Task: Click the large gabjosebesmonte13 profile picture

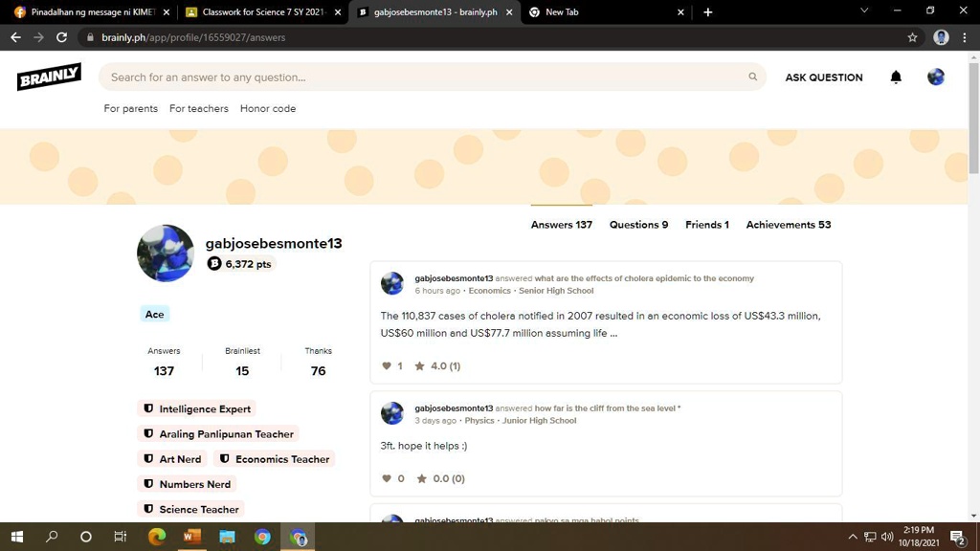Action: pyautogui.click(x=166, y=253)
